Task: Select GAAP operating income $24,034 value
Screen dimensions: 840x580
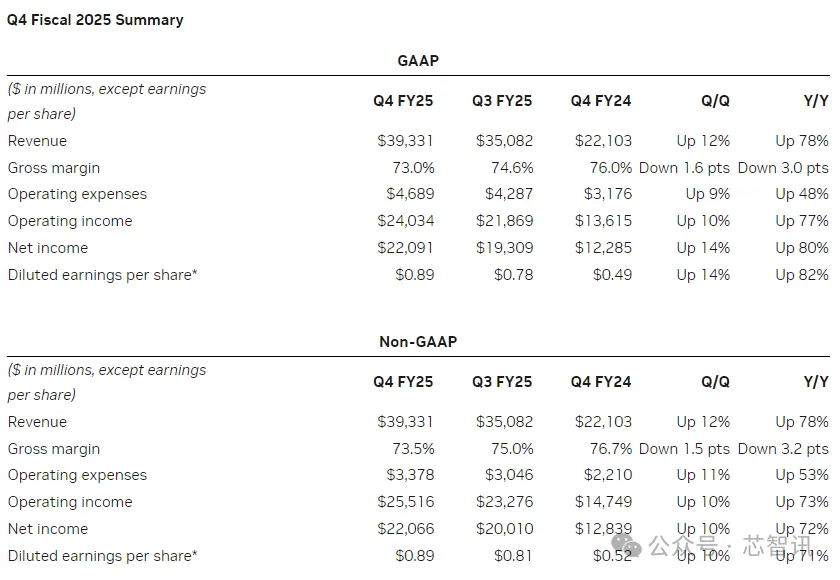Action: tap(406, 221)
